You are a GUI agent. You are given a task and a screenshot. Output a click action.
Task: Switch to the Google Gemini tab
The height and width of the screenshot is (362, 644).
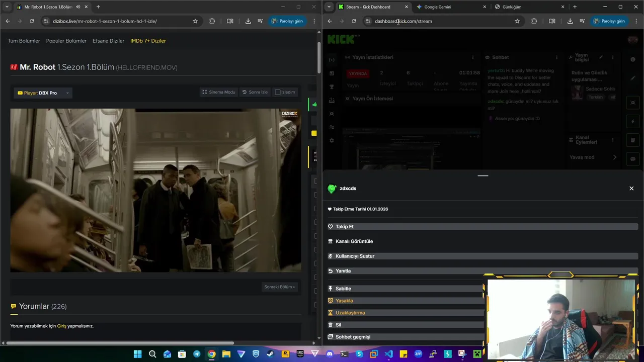tap(437, 7)
